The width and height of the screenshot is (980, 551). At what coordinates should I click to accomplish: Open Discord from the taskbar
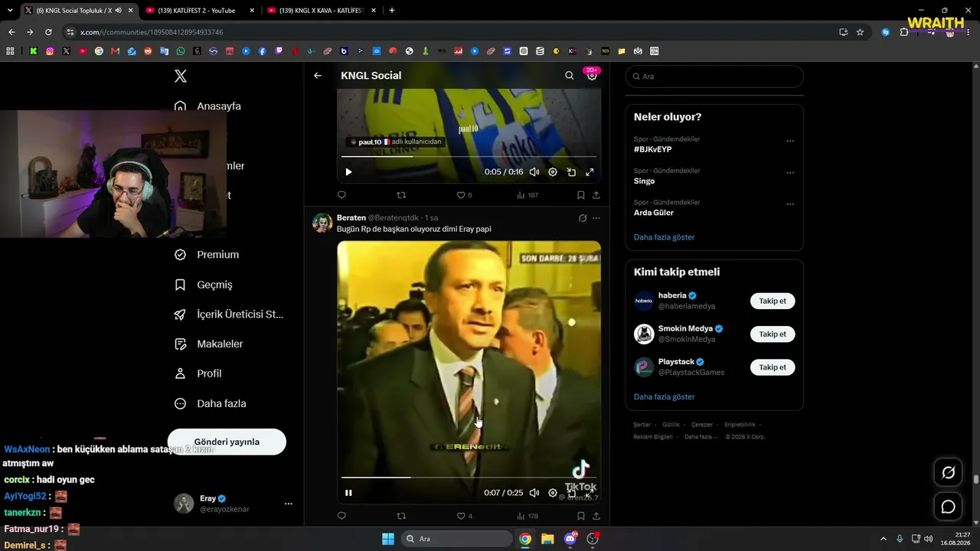pyautogui.click(x=570, y=539)
